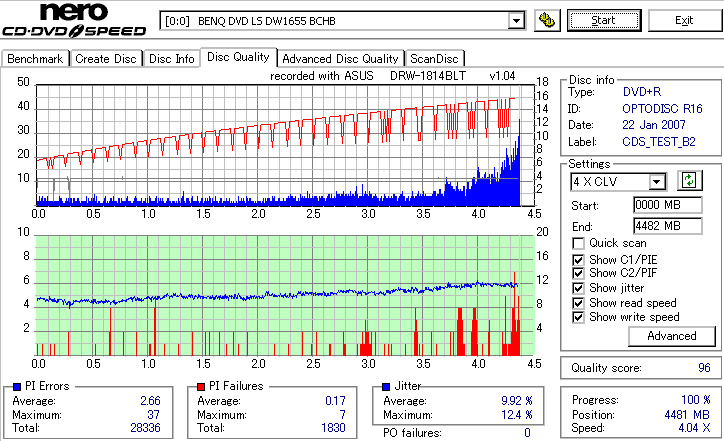Click PI Failures average 0.17

pyautogui.click(x=335, y=401)
